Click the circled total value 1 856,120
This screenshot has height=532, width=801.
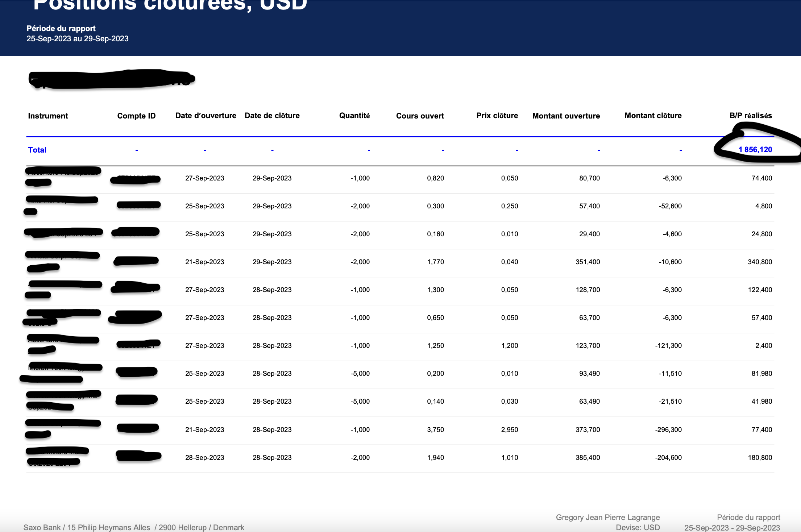click(x=755, y=150)
